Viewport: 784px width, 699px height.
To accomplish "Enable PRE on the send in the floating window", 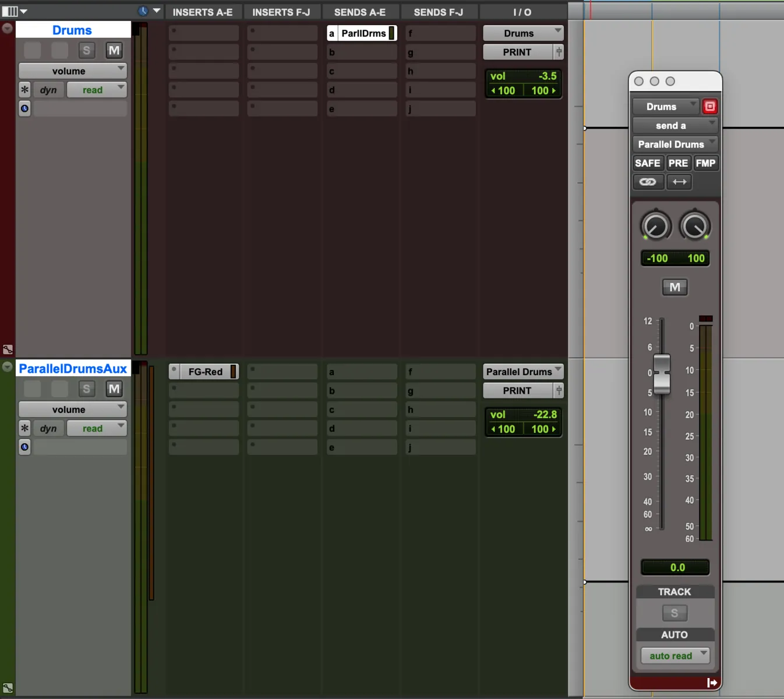I will [x=679, y=163].
